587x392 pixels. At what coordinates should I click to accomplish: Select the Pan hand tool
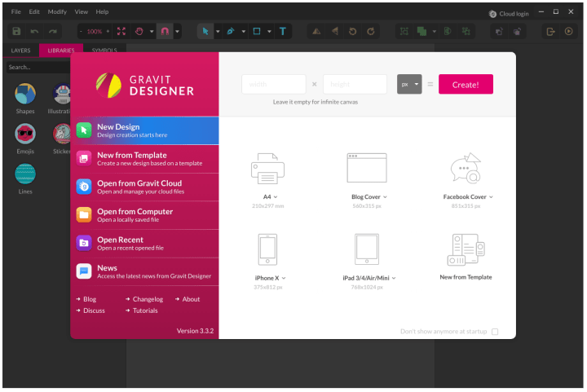click(x=139, y=32)
